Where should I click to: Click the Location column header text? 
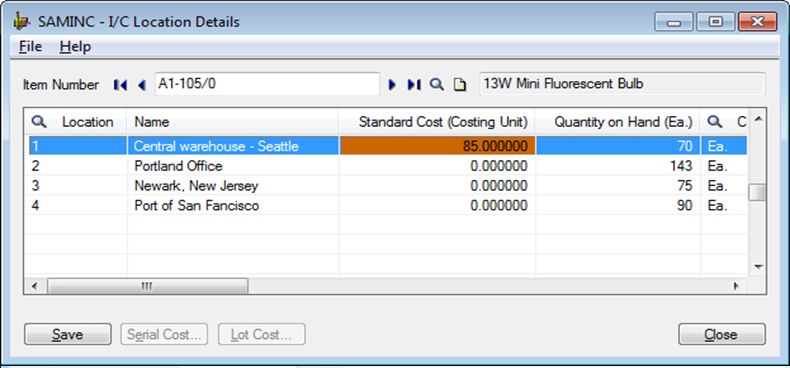coord(88,122)
